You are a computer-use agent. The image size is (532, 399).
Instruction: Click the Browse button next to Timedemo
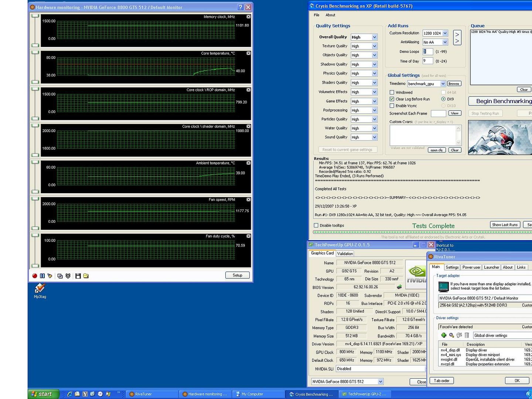[454, 83]
